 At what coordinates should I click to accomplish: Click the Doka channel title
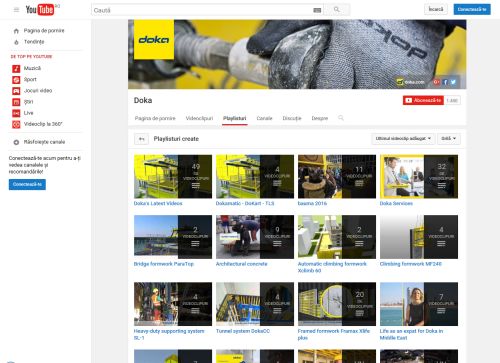(x=143, y=100)
